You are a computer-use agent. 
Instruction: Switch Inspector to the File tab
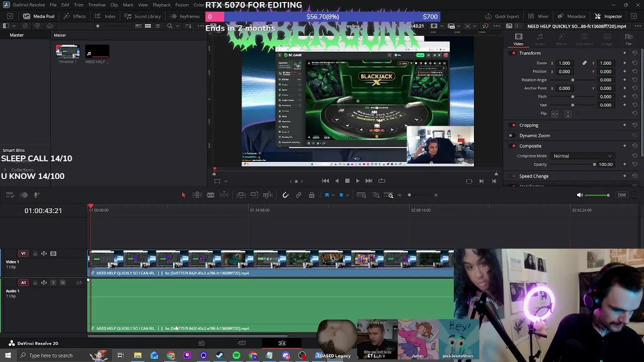(x=628, y=39)
